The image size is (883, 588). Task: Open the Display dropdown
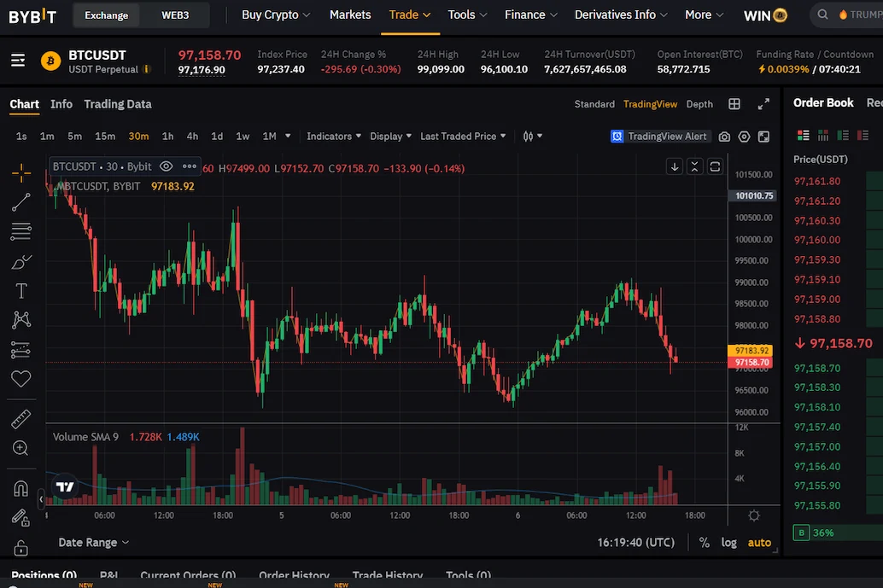point(390,137)
